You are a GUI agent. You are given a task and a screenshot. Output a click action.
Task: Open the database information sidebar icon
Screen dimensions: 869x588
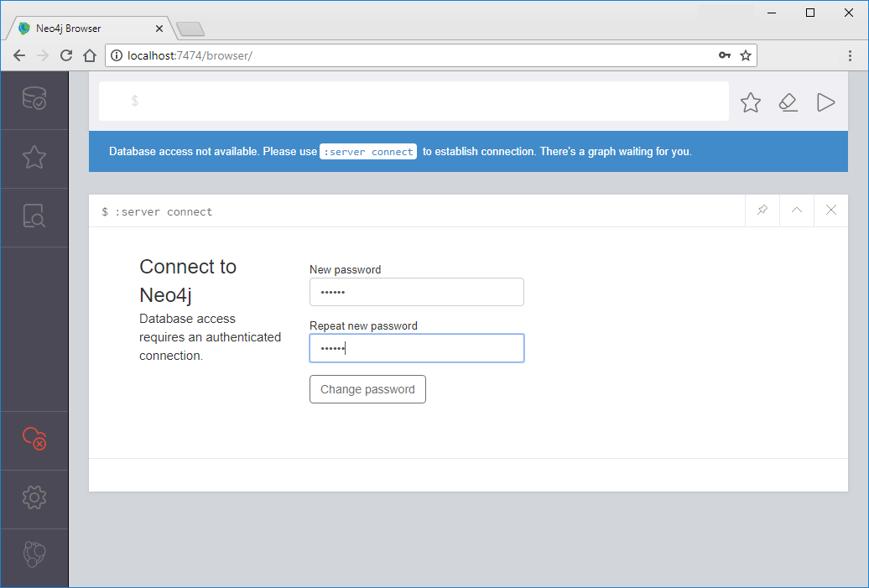click(34, 99)
